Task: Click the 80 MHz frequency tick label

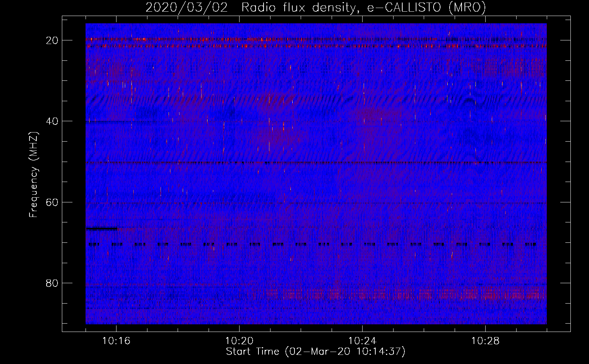Action: [52, 283]
